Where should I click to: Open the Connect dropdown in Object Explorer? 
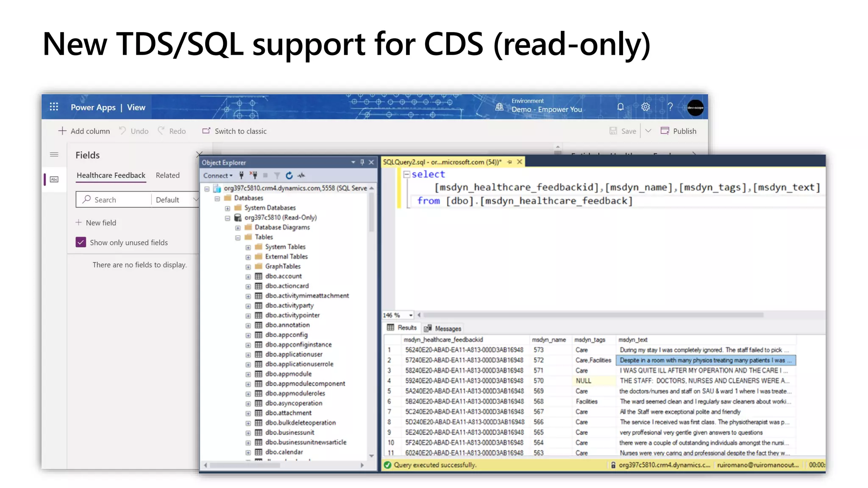(218, 175)
